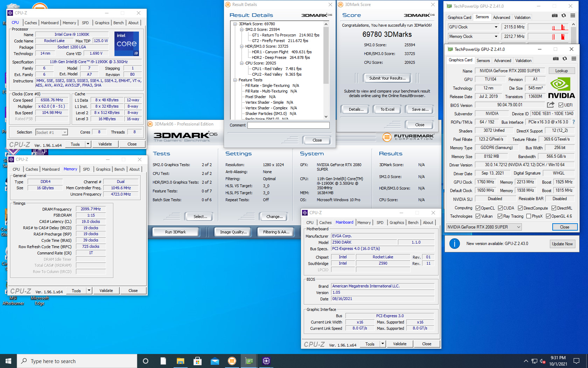Click the network icon in system tray

pos(534,361)
